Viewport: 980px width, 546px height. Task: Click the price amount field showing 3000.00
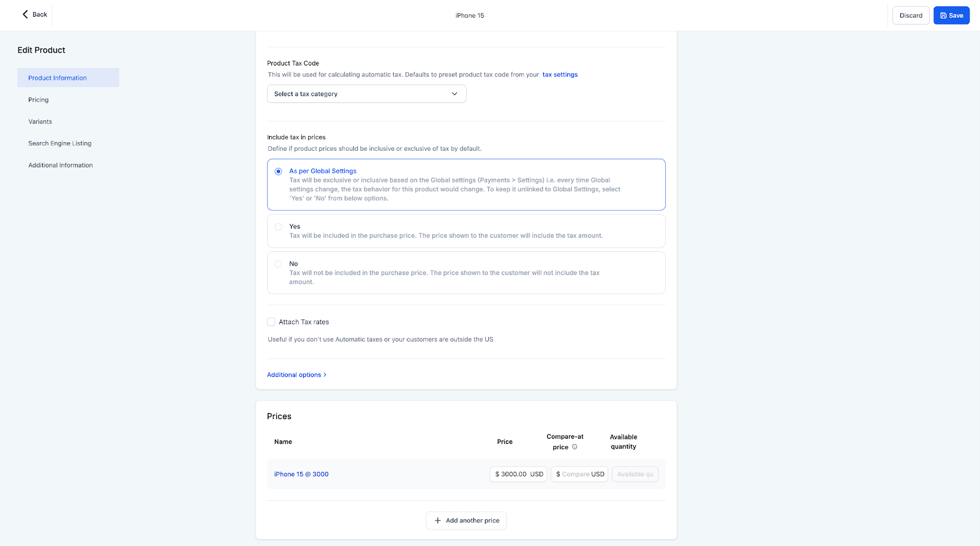pos(514,474)
